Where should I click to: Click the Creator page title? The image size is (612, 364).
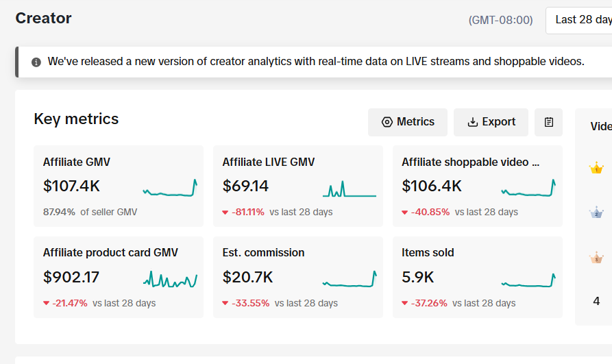tap(43, 19)
